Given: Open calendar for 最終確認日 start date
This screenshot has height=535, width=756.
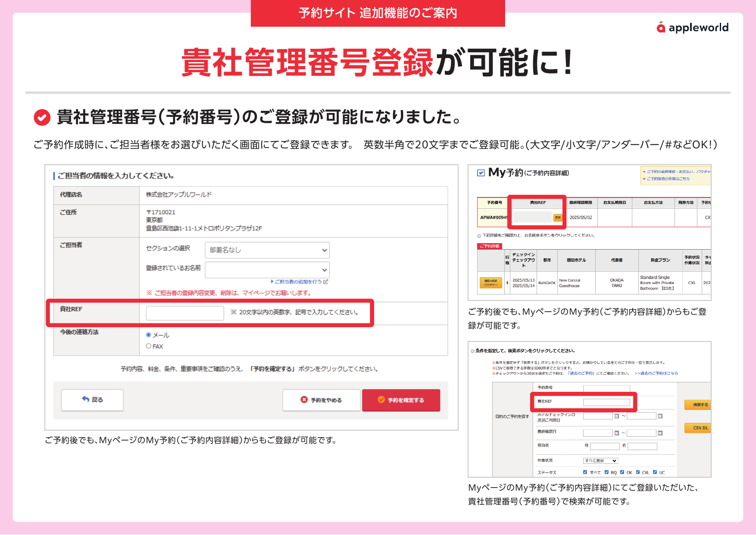Looking at the screenshot, I should 617,433.
